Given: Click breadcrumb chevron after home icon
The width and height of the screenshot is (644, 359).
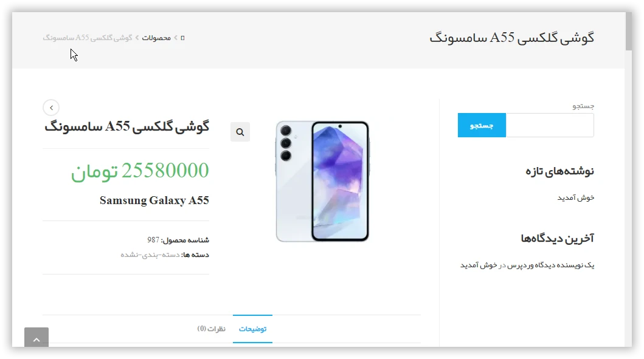Looking at the screenshot, I should [x=175, y=38].
